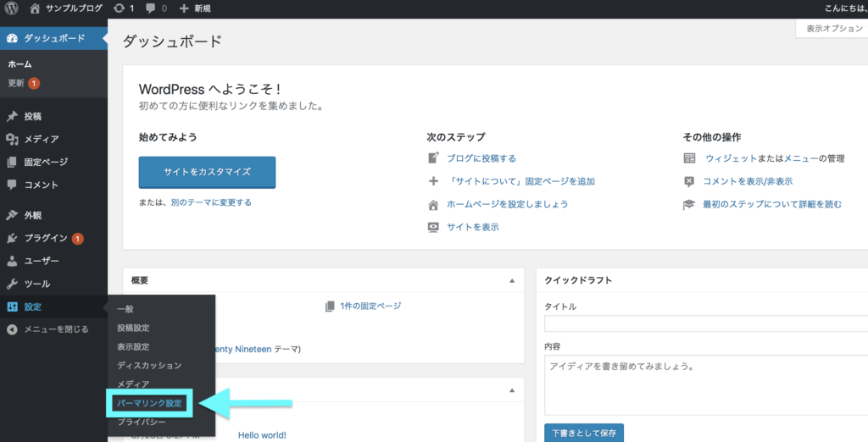Viewport: 868px width, 442px height.
Task: Follow the 別のテーマに変更する link
Action: [x=211, y=202]
